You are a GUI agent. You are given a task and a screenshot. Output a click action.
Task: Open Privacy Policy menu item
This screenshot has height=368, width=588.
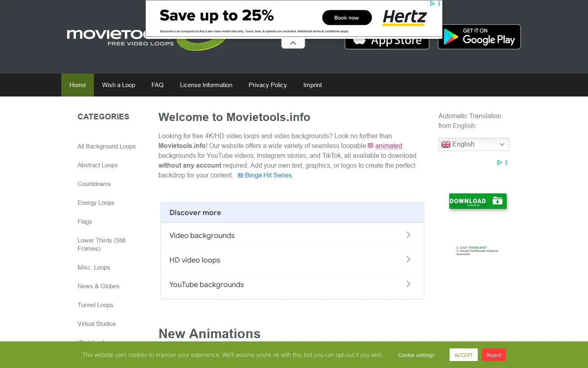(x=268, y=85)
